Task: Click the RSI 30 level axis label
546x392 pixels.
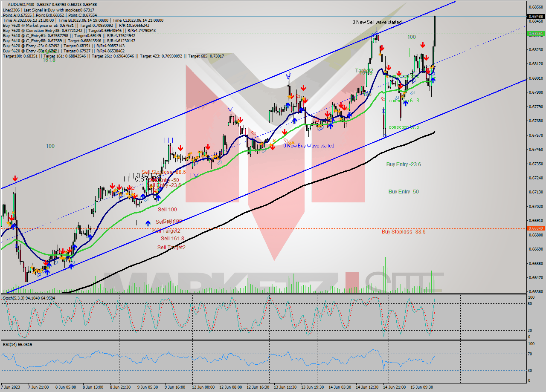Action: 530,370
